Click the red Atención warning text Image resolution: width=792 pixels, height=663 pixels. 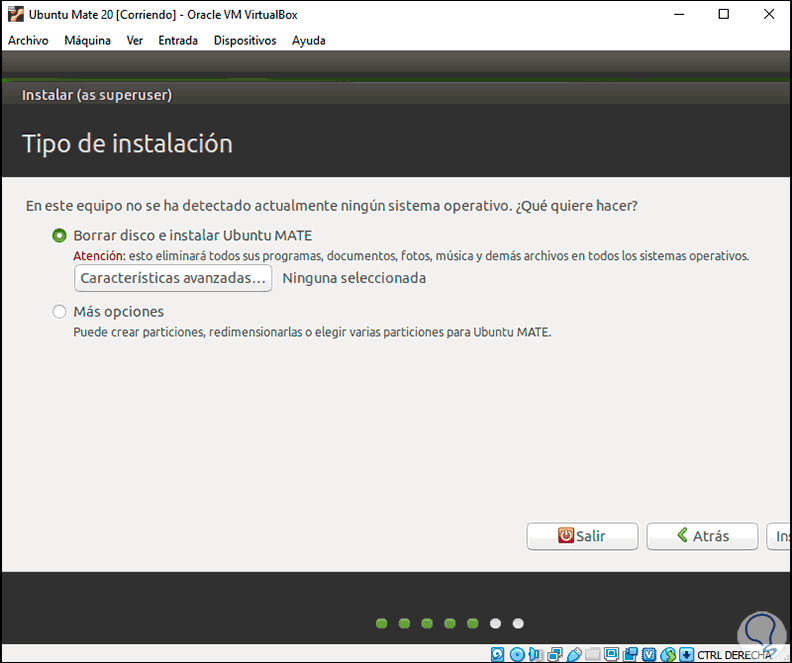(x=99, y=256)
